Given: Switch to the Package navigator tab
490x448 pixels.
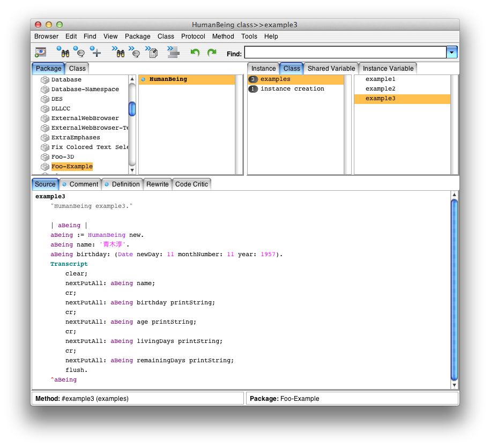Looking at the screenshot, I should point(48,69).
